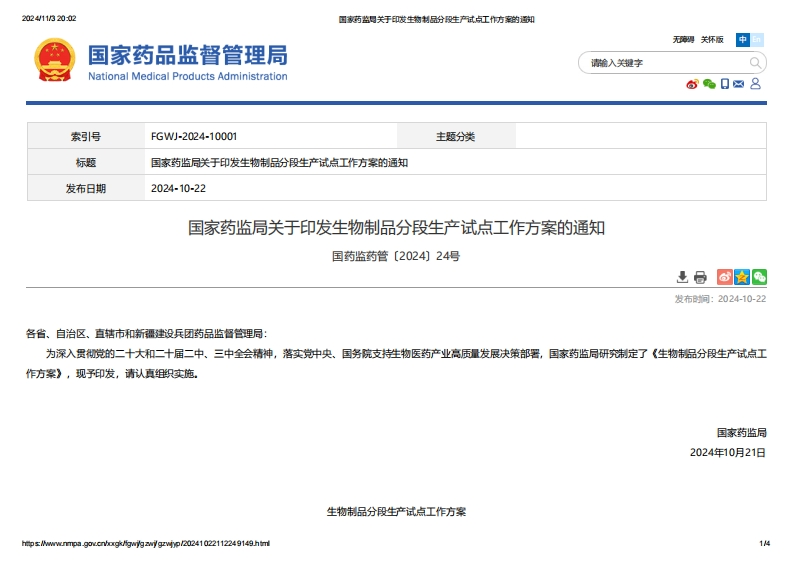Download the document via download icon
The width and height of the screenshot is (793, 561).
[683, 277]
